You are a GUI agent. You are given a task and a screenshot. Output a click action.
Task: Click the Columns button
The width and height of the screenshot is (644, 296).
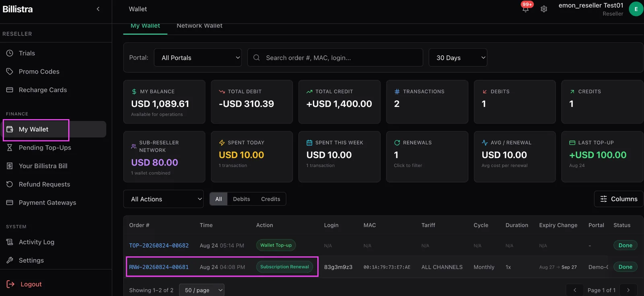(x=619, y=199)
